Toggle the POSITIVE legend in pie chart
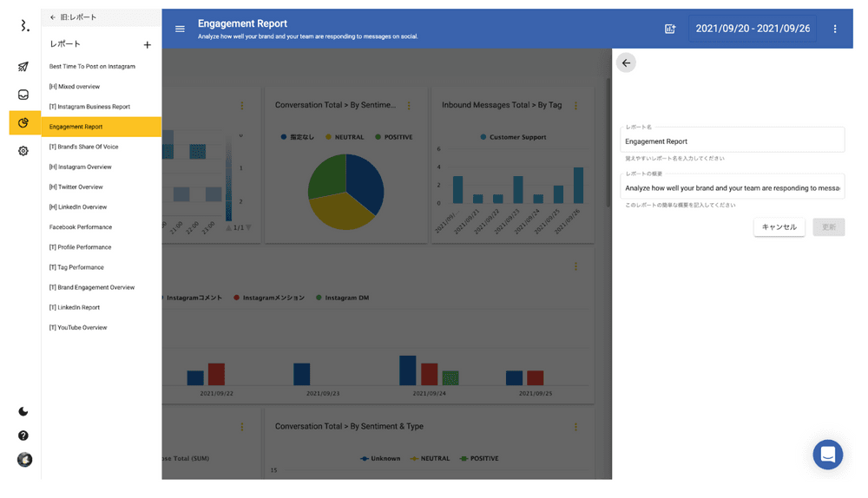The width and height of the screenshot is (868, 498). coord(394,137)
